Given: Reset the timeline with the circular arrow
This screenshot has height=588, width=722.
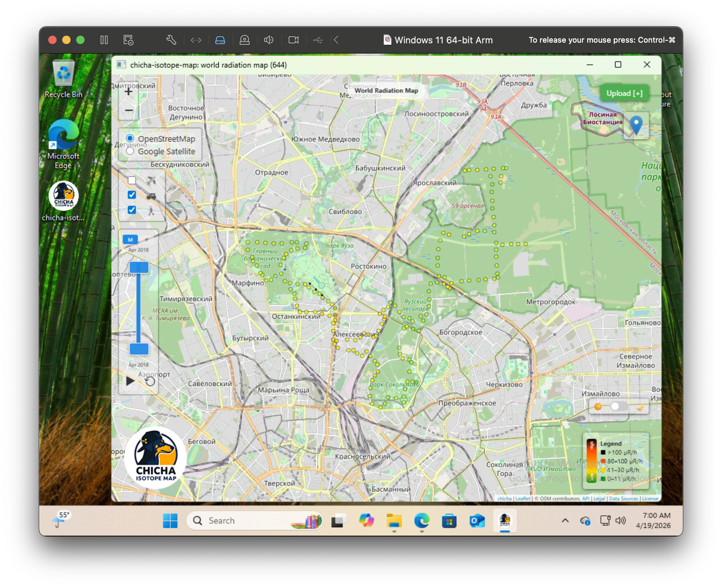Looking at the screenshot, I should pyautogui.click(x=150, y=381).
